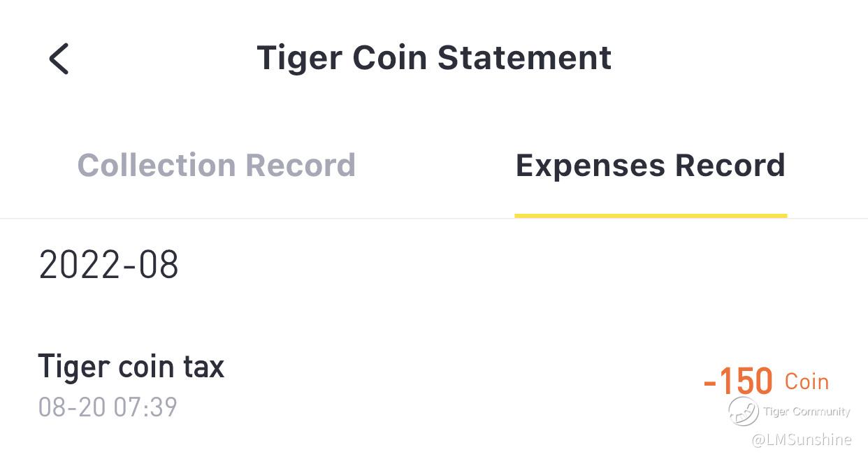Open the "Tiger coin tax" entry
868x459 pixels.
[x=131, y=366]
